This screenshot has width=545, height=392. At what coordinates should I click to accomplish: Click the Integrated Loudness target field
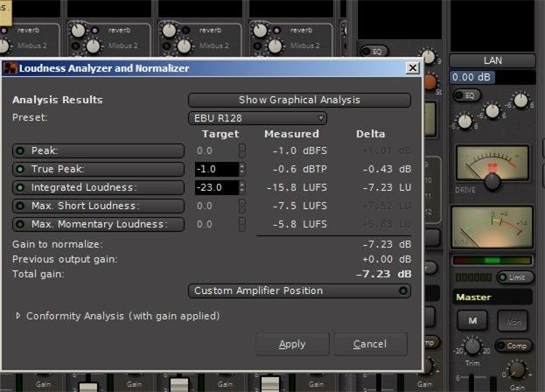click(x=217, y=187)
